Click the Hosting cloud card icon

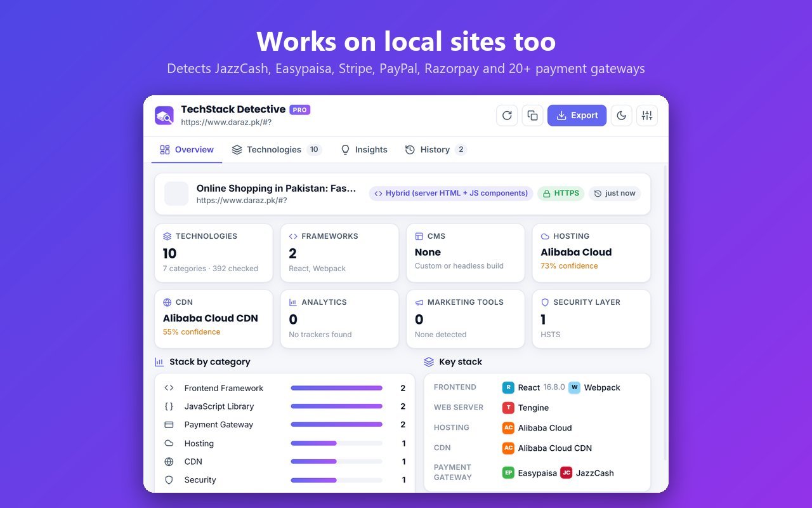click(545, 236)
